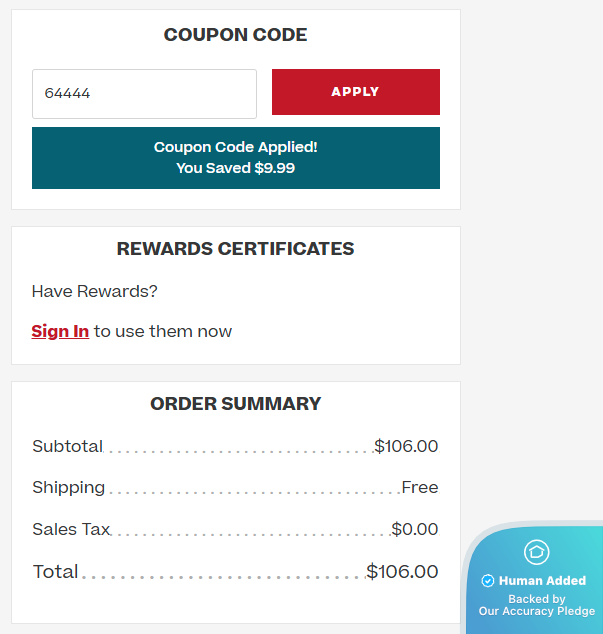Click the Shipping value "Free"
The image size is (603, 634).
point(420,487)
